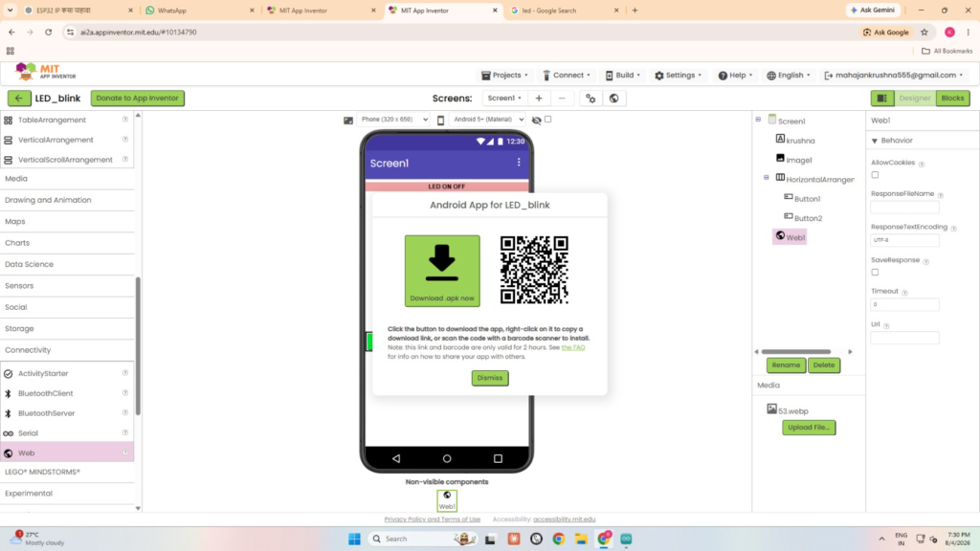The image size is (980, 551).
Task: Switch to the Blocks view
Action: coord(952,99)
